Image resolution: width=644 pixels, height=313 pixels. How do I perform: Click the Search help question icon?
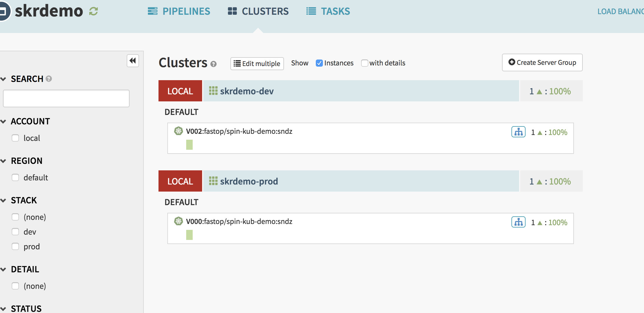coord(49,79)
